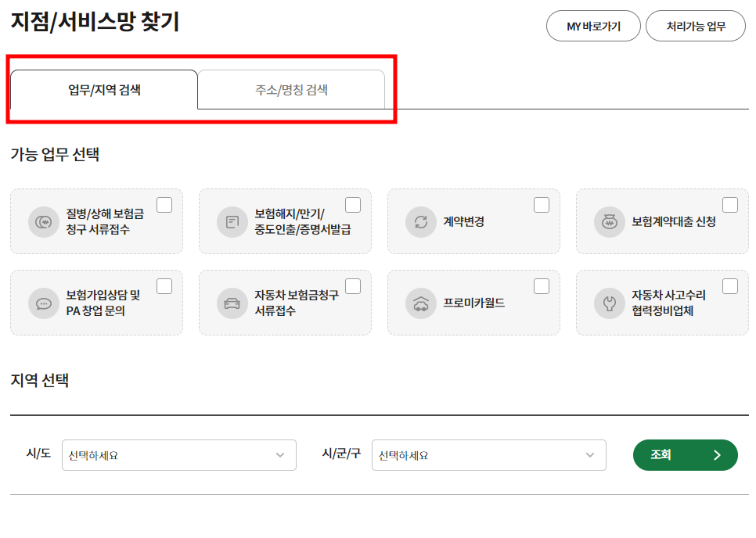This screenshot has height=538, width=756.
Task: Select the garage icon for 프로미카월드
Action: point(420,303)
